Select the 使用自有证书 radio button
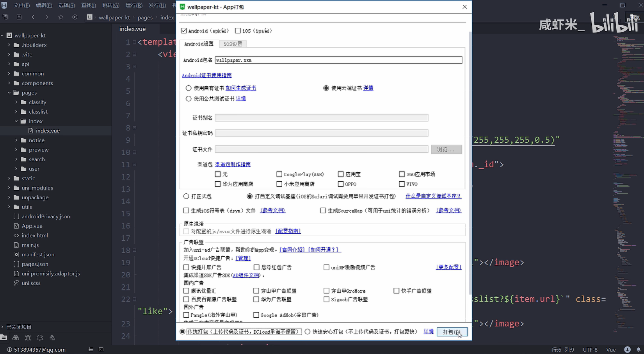This screenshot has width=644, height=354. tap(189, 88)
